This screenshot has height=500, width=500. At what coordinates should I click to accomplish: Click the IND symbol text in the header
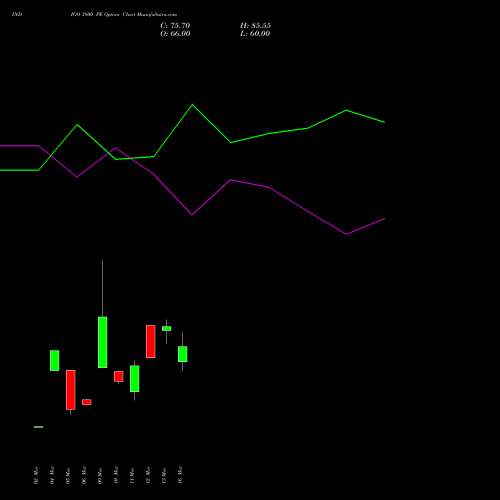click(x=17, y=15)
